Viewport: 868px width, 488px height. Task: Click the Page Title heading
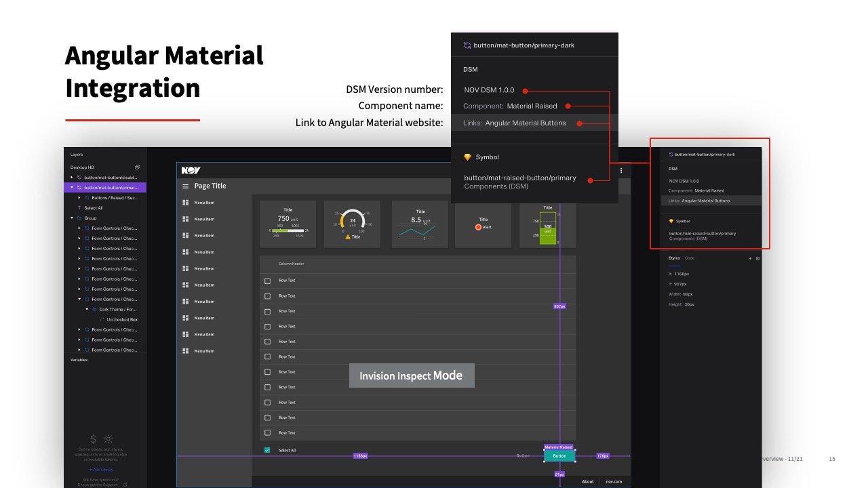pyautogui.click(x=210, y=186)
